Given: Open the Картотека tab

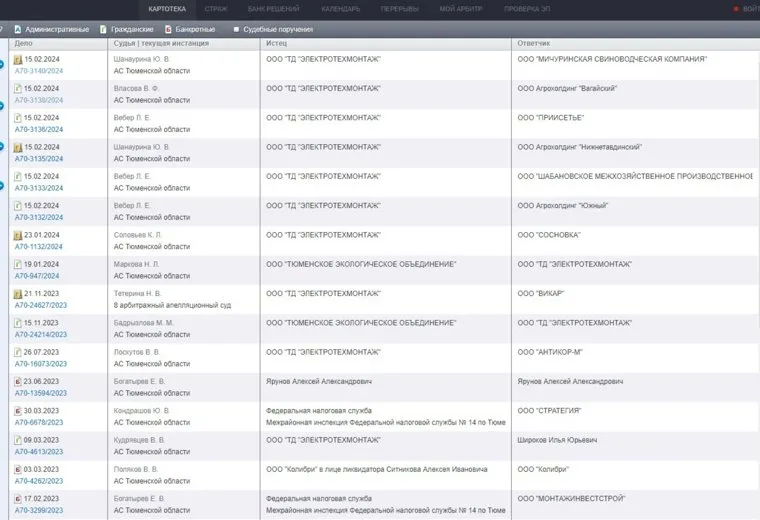Looking at the screenshot, I should (x=166, y=9).
